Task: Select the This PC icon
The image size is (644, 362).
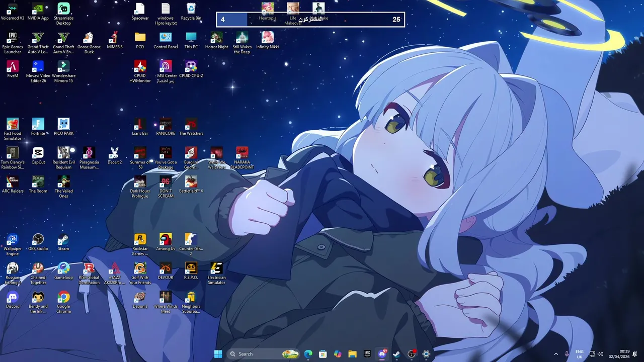Action: pos(191,41)
